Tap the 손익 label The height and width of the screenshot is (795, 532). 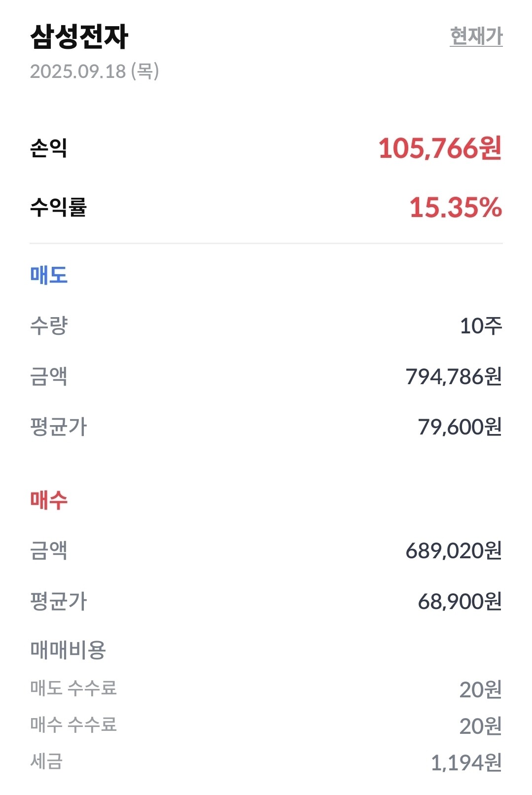(49, 147)
